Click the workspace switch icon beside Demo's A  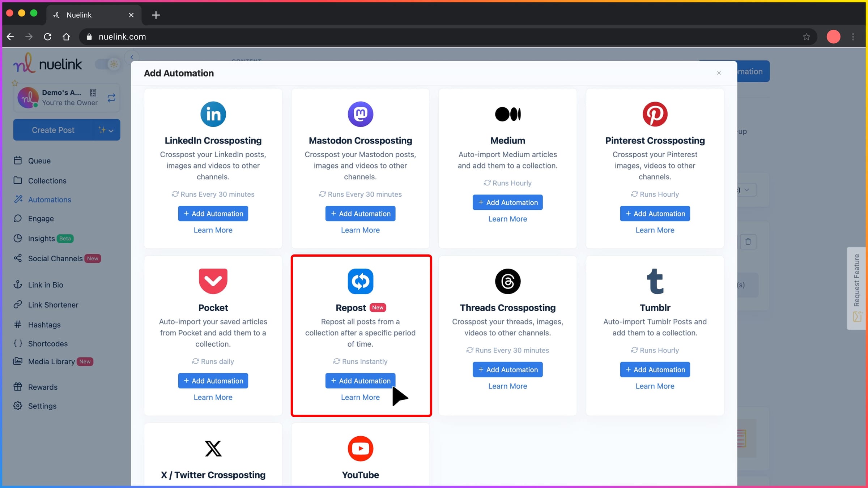[111, 98]
